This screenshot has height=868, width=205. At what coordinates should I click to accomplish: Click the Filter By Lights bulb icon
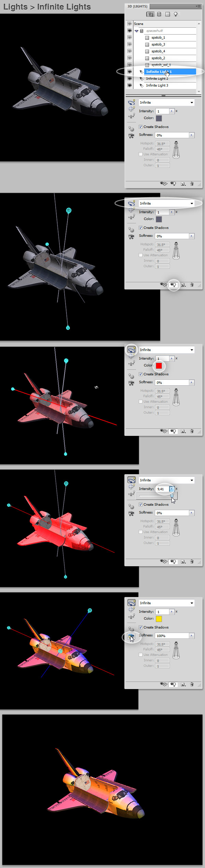pyautogui.click(x=176, y=14)
